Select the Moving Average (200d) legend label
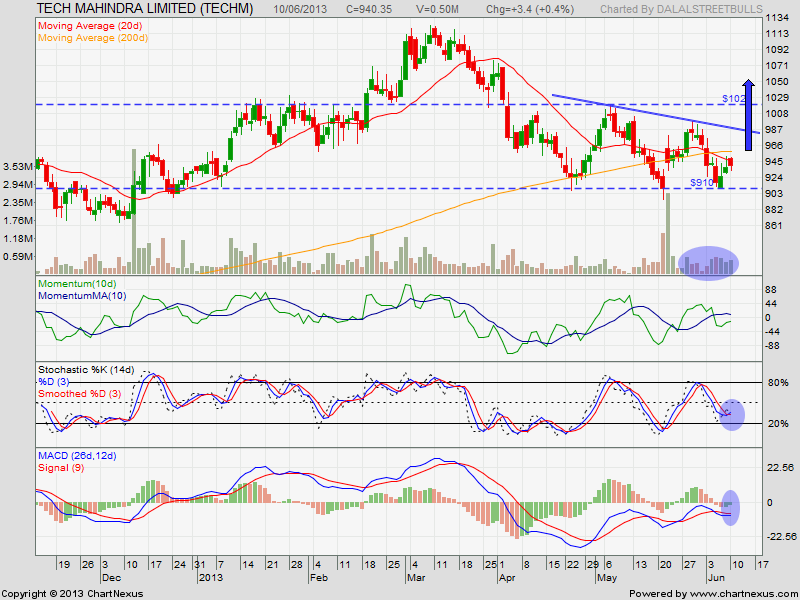 93,38
